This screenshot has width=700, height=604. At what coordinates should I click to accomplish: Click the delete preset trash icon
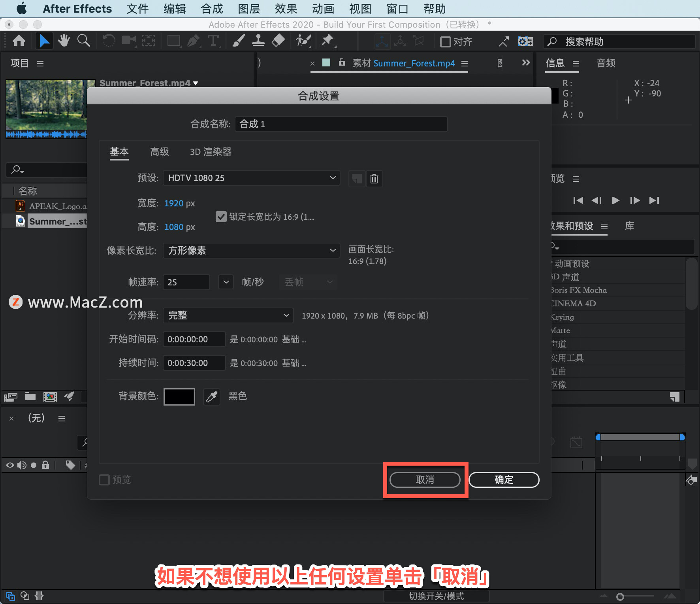tap(374, 179)
